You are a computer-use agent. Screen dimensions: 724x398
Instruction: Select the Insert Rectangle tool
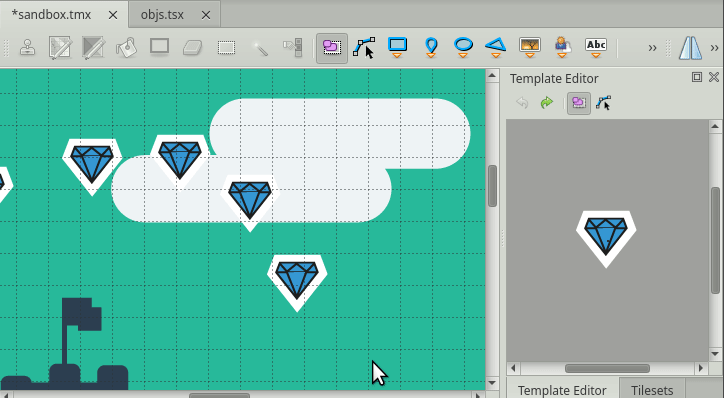[397, 48]
